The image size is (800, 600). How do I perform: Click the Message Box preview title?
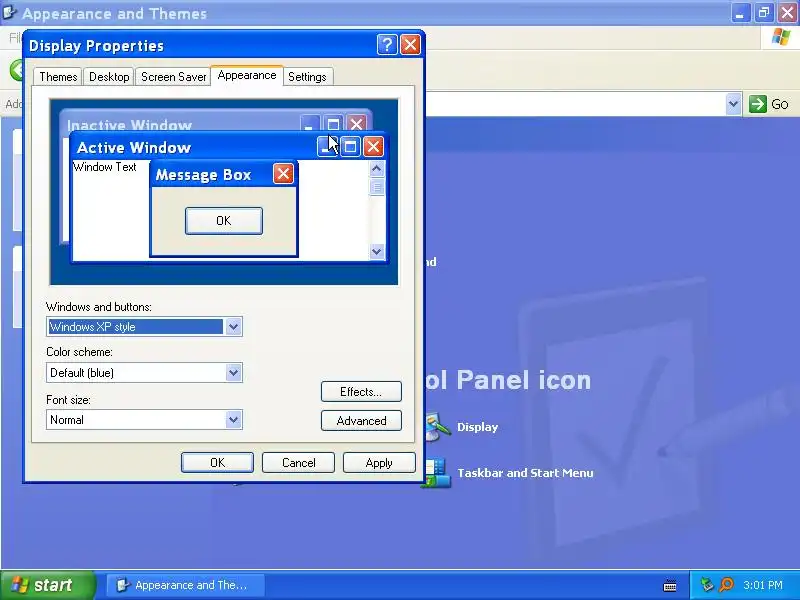(203, 175)
